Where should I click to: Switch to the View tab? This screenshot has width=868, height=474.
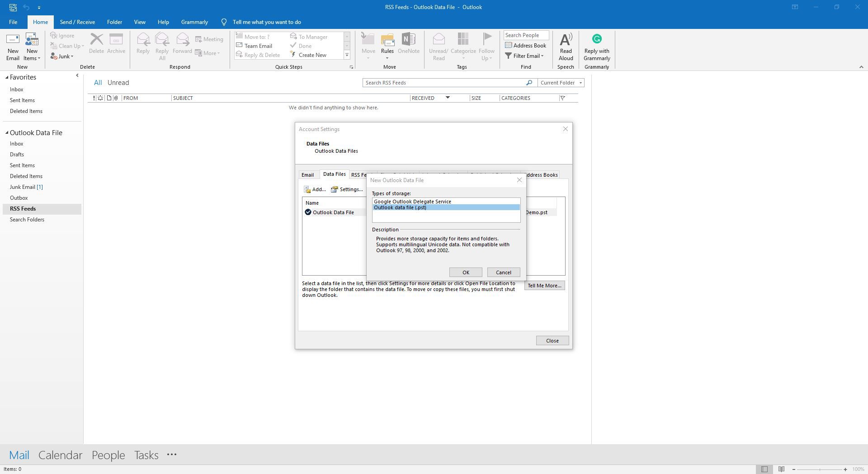pyautogui.click(x=140, y=22)
